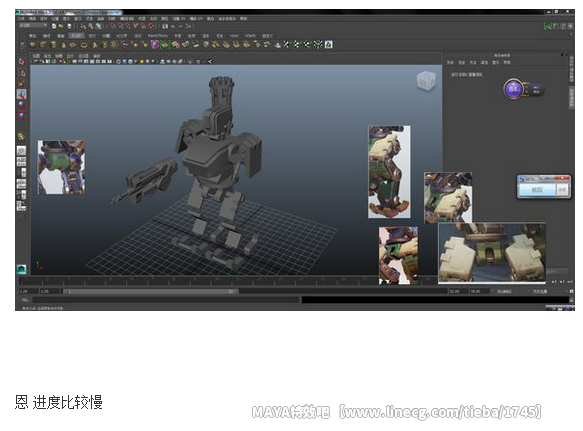The width and height of the screenshot is (583, 431).
Task: Open the 帮助 menu at menu bar end
Action: tap(244, 18)
